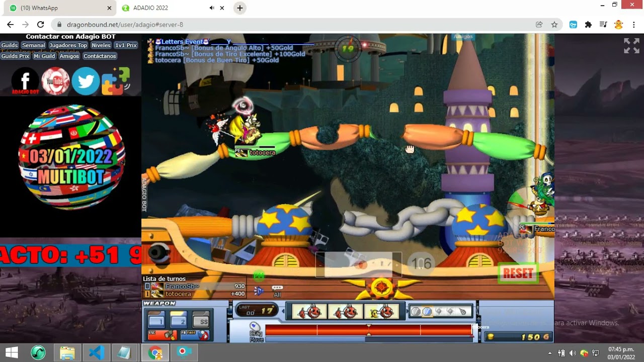The height and width of the screenshot is (362, 644).
Task: Open the Chrome profile avatar
Action: (619, 25)
